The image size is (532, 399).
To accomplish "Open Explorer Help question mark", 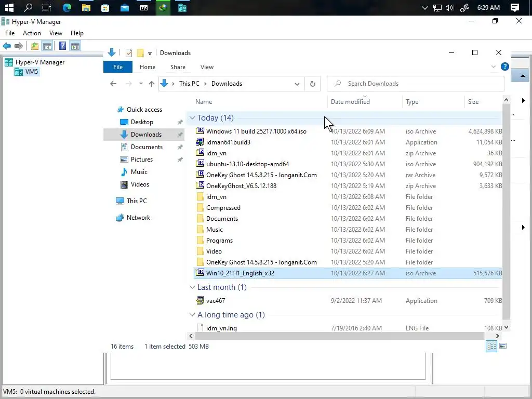I will coord(504,66).
